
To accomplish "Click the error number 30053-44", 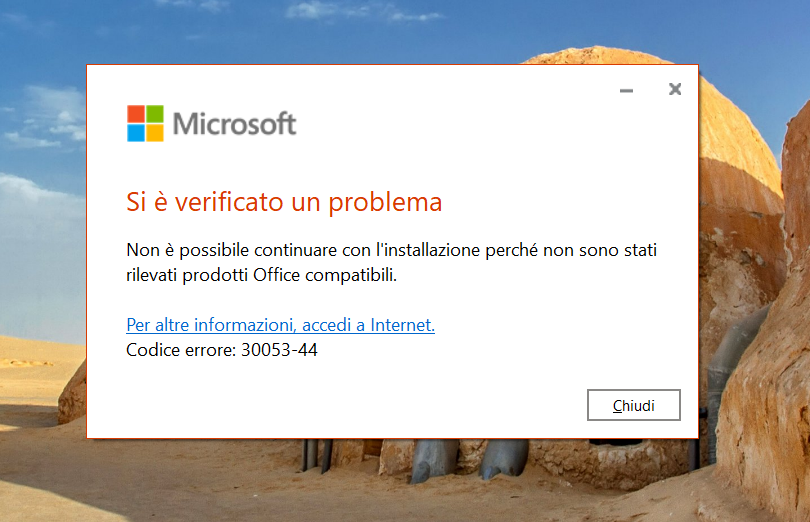I will (280, 350).
